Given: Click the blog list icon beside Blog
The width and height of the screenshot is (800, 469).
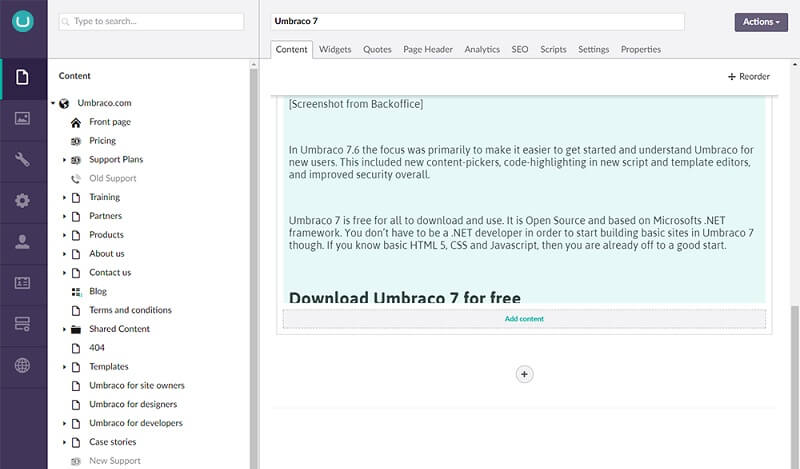Looking at the screenshot, I should tap(76, 292).
